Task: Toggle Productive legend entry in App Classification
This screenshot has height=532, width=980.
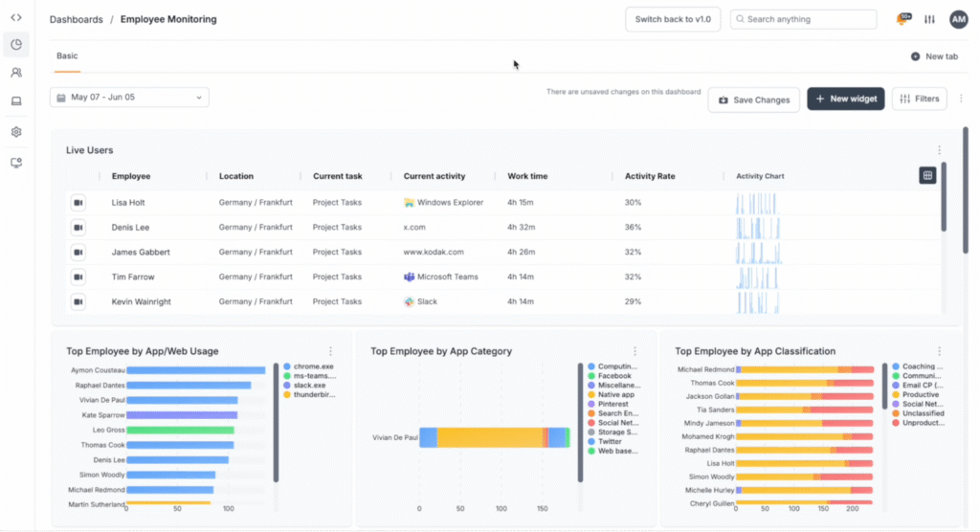Action: click(x=920, y=394)
